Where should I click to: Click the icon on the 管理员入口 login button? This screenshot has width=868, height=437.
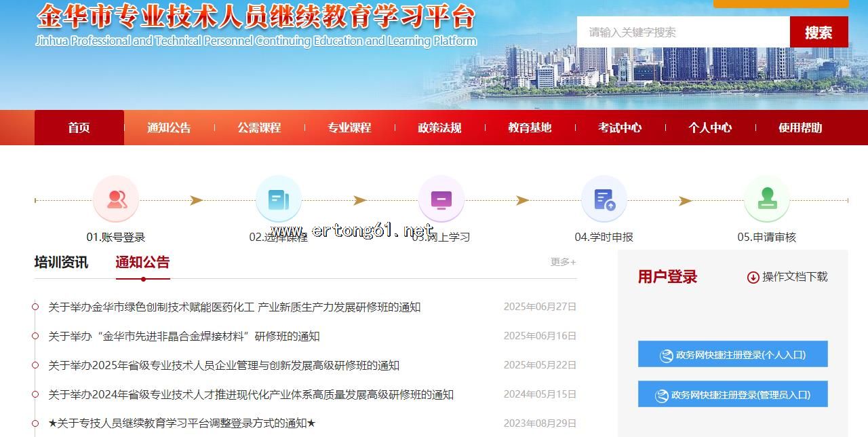pos(661,396)
